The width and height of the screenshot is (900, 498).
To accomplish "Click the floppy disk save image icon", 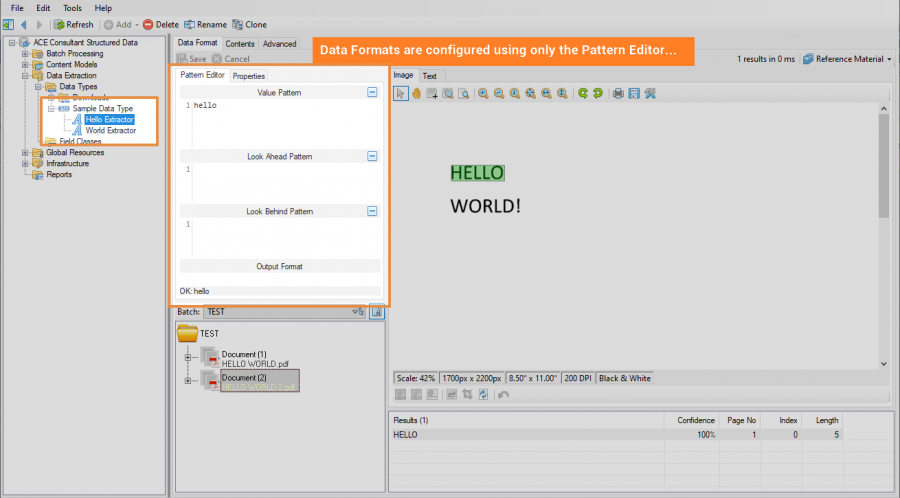I will pyautogui.click(x=634, y=94).
